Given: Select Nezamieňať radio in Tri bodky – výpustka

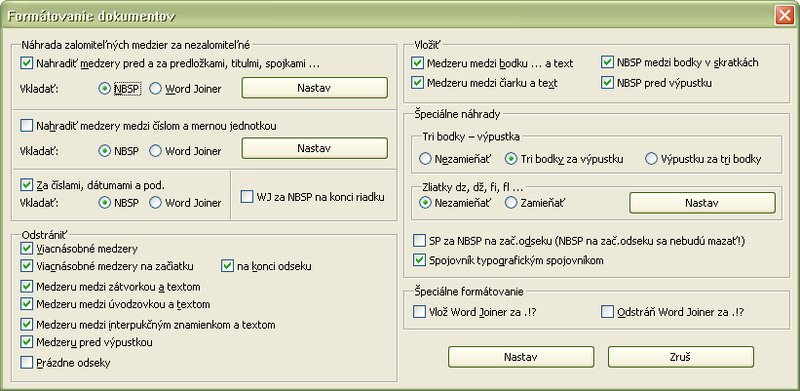Looking at the screenshot, I should [x=425, y=159].
